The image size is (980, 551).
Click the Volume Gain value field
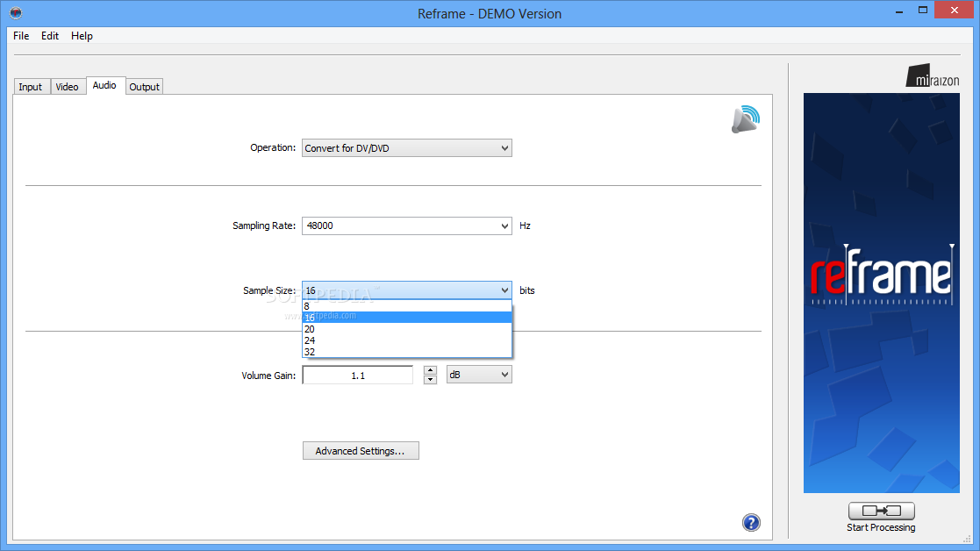point(357,375)
